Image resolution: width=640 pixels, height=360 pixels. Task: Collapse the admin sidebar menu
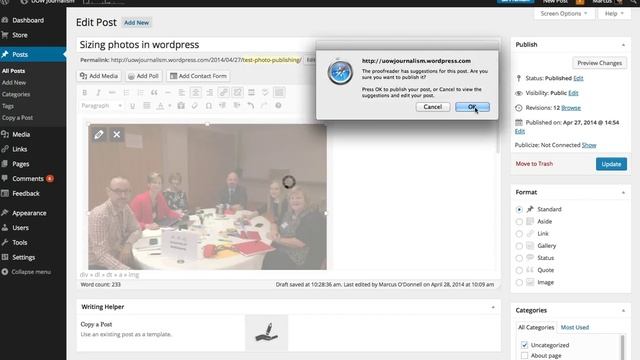click(27, 272)
